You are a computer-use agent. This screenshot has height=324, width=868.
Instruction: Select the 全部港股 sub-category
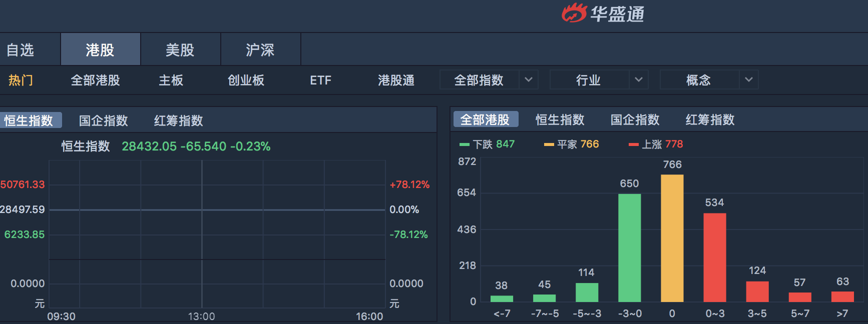coord(95,80)
